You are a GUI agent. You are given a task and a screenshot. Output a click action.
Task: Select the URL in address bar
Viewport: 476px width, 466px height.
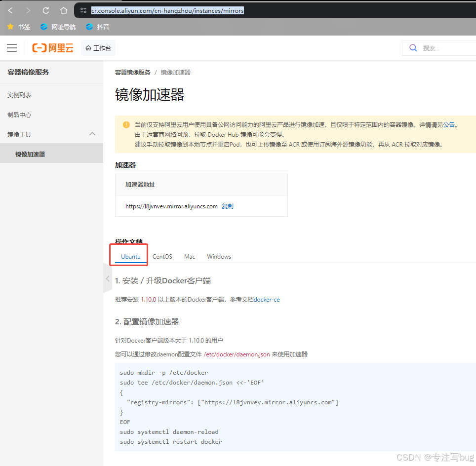pos(167,11)
